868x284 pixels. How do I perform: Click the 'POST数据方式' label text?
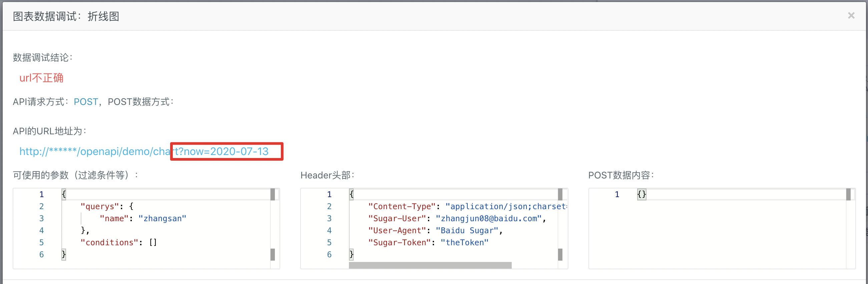[x=140, y=102]
